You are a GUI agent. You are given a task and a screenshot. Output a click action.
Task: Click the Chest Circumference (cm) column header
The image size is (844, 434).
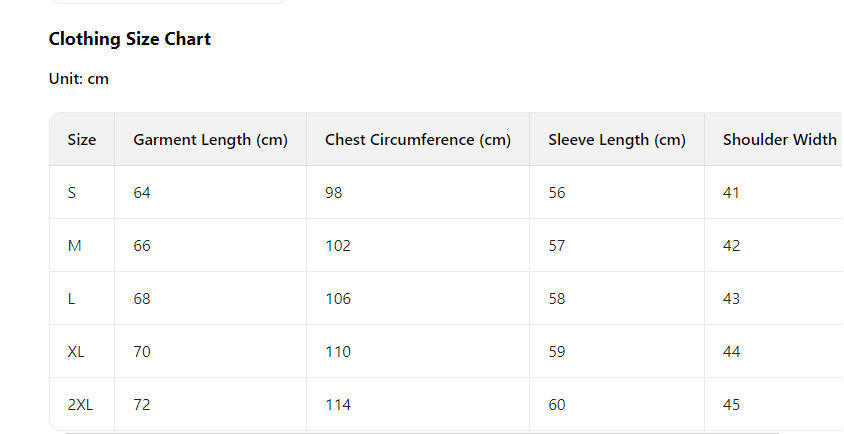point(417,140)
